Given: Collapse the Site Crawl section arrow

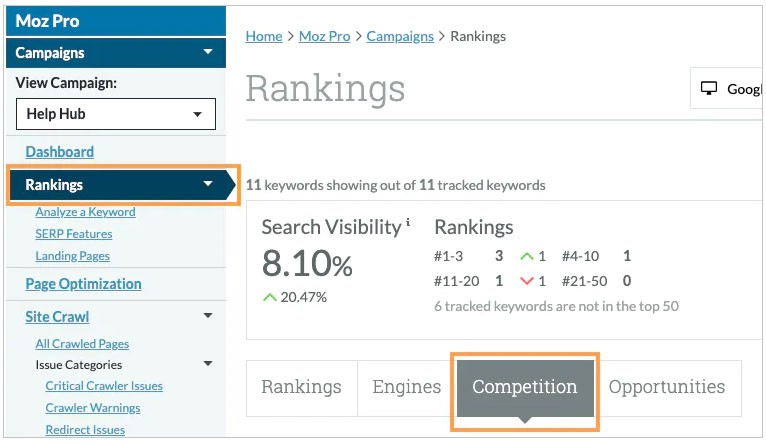Looking at the screenshot, I should pos(208,317).
